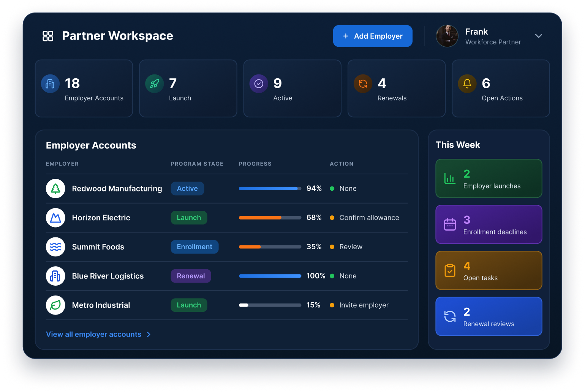Click the This Week panel heading

pyautogui.click(x=458, y=145)
